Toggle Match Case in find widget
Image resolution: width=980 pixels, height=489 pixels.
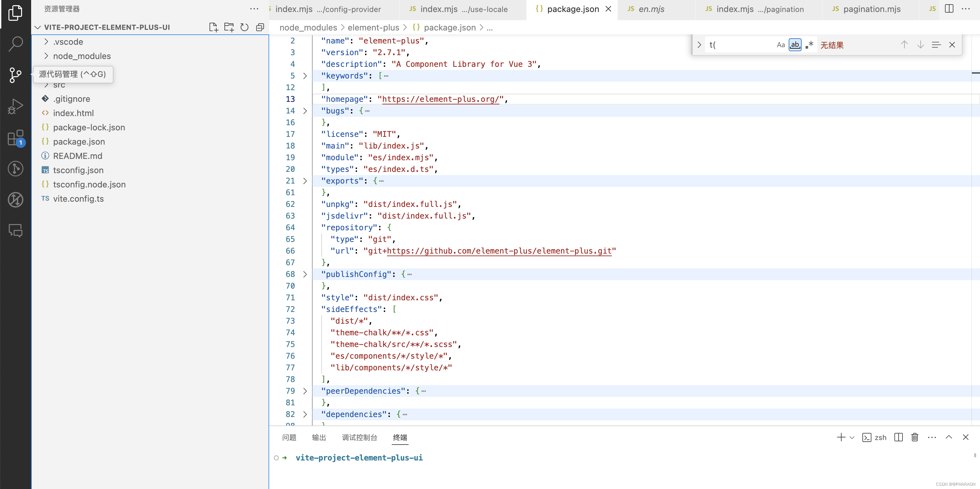click(781, 45)
